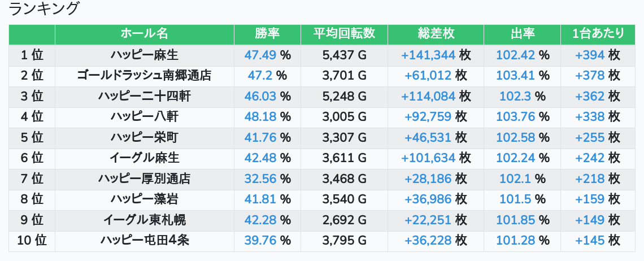Open イーグル麻生 hall entry
The width and height of the screenshot is (644, 261).
tap(145, 158)
